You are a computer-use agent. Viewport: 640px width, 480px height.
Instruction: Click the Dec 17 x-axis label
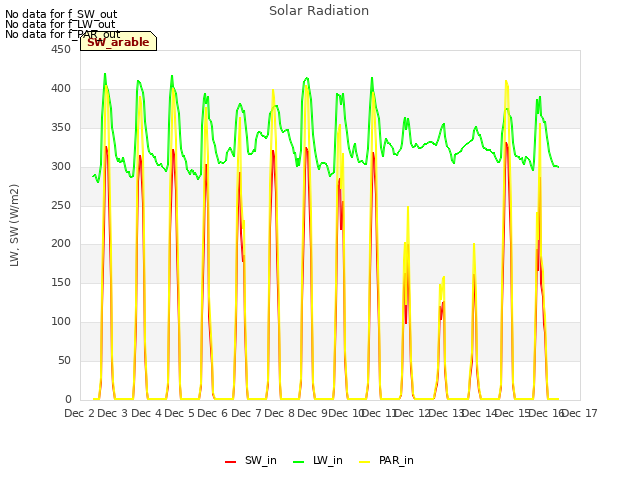point(580,413)
